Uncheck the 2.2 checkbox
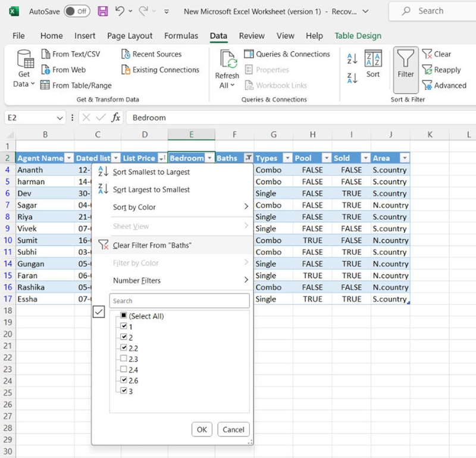This screenshot has height=458, width=476. pos(124,347)
